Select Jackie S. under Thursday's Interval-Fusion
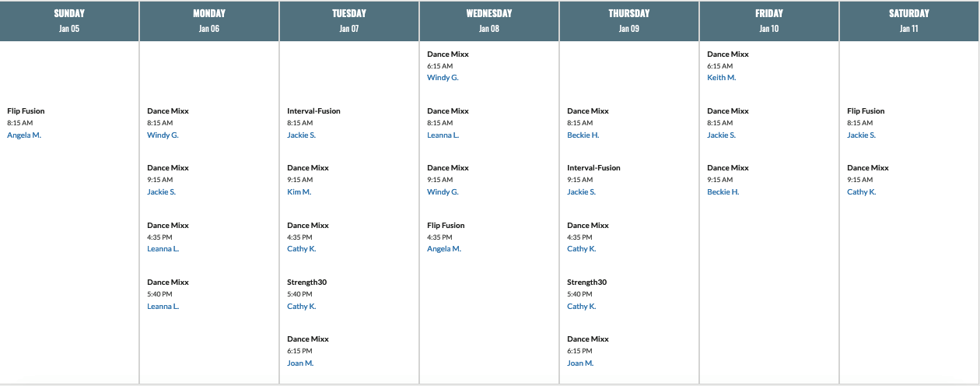The image size is (980, 386). pos(581,191)
